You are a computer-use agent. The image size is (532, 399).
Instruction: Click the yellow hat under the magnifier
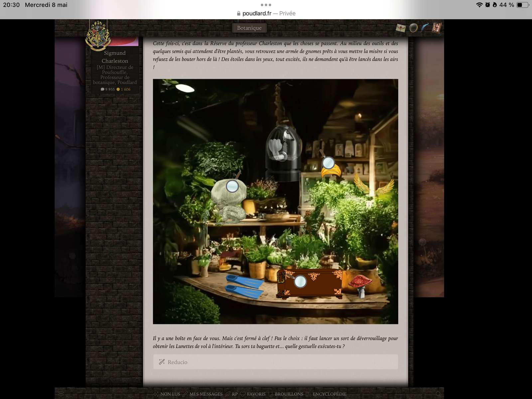click(x=331, y=171)
